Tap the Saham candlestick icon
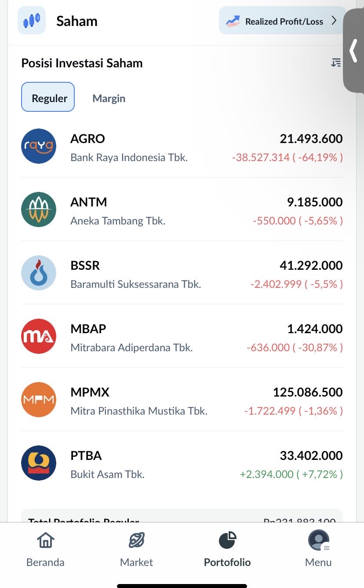Viewport: 364px width, 588px height. point(32,20)
